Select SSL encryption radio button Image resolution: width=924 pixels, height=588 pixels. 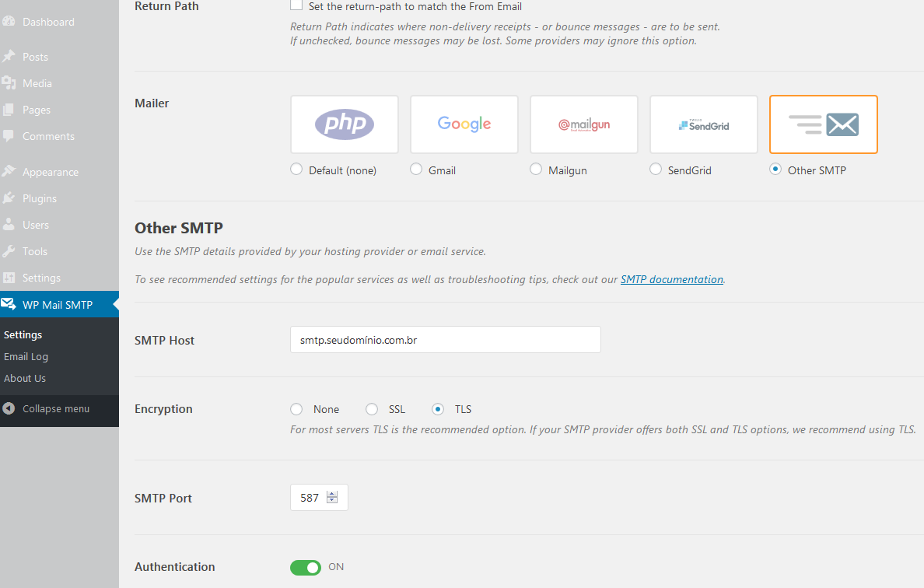[371, 409]
